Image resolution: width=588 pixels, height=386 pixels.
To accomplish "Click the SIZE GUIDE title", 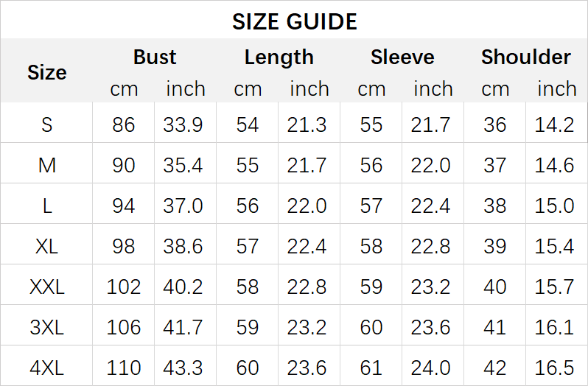I will click(x=294, y=21).
